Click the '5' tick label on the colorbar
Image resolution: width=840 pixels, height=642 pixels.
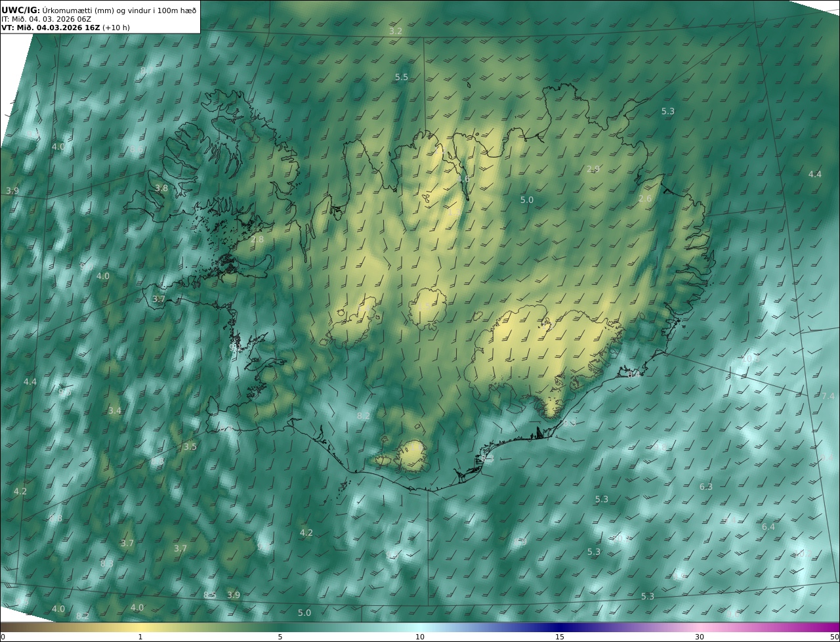coord(280,637)
